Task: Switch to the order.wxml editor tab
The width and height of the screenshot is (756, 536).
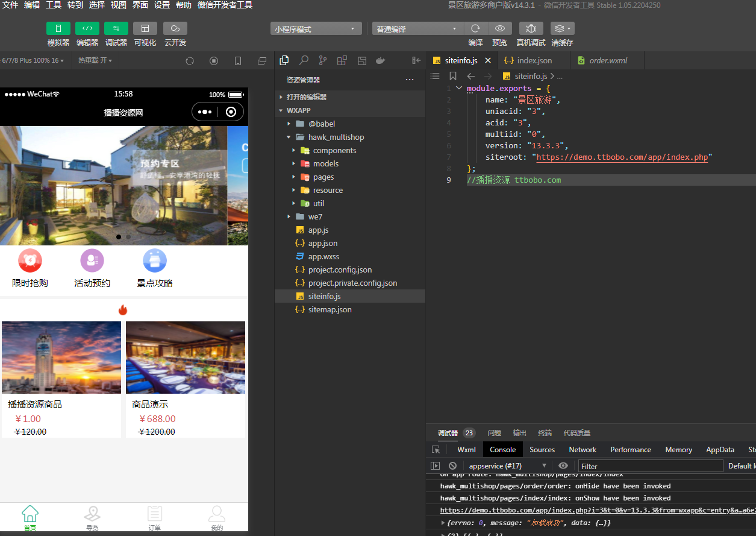Action: 608,60
